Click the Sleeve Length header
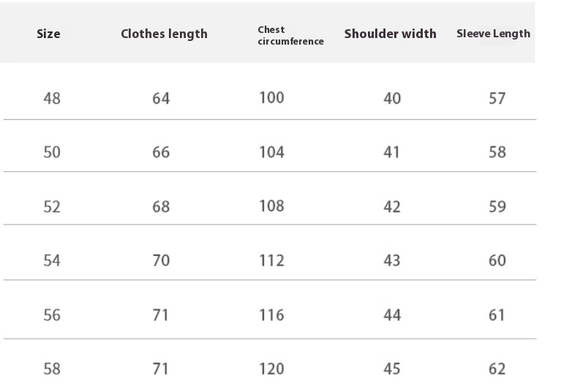The width and height of the screenshot is (561, 392). coord(494,34)
